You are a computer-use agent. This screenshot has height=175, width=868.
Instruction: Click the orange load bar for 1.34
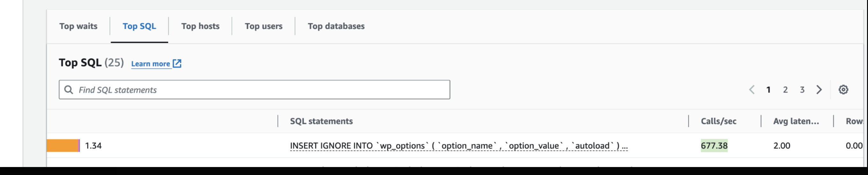63,146
